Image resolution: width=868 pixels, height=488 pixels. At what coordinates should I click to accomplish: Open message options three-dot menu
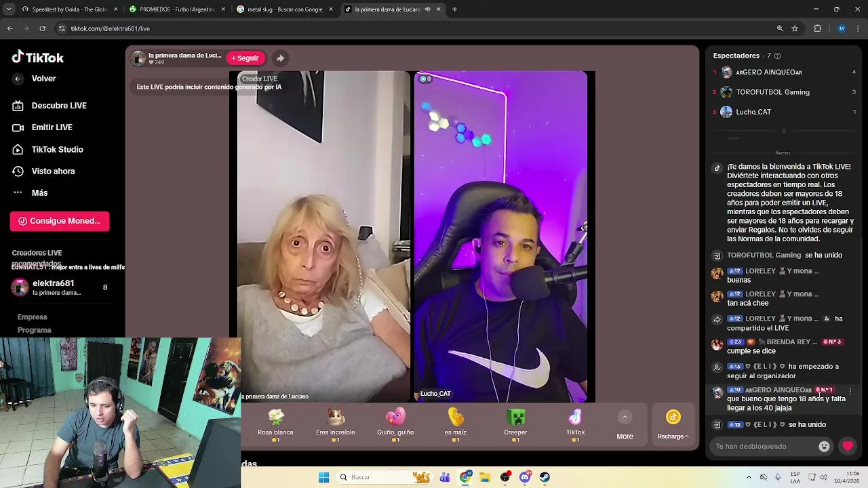click(x=850, y=392)
